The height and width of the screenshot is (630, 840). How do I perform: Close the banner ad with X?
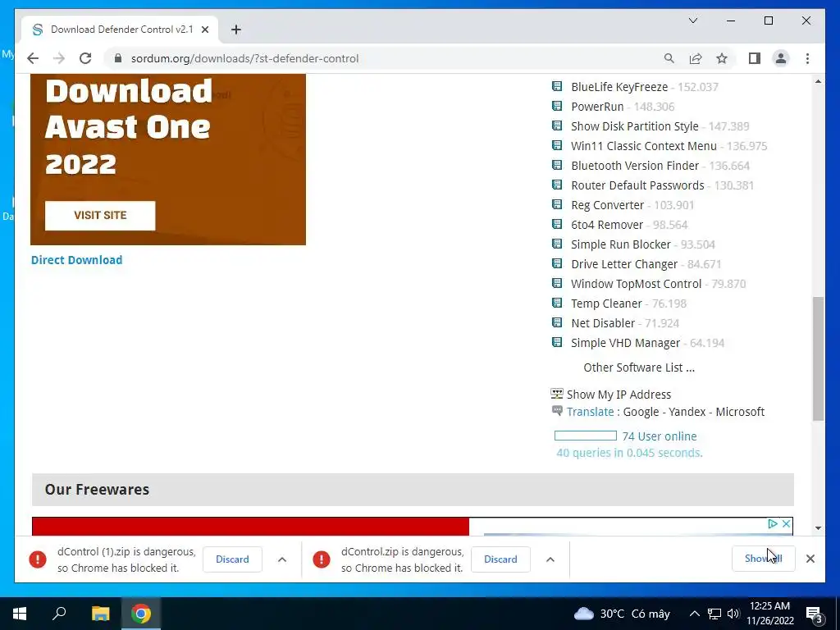pos(786,524)
